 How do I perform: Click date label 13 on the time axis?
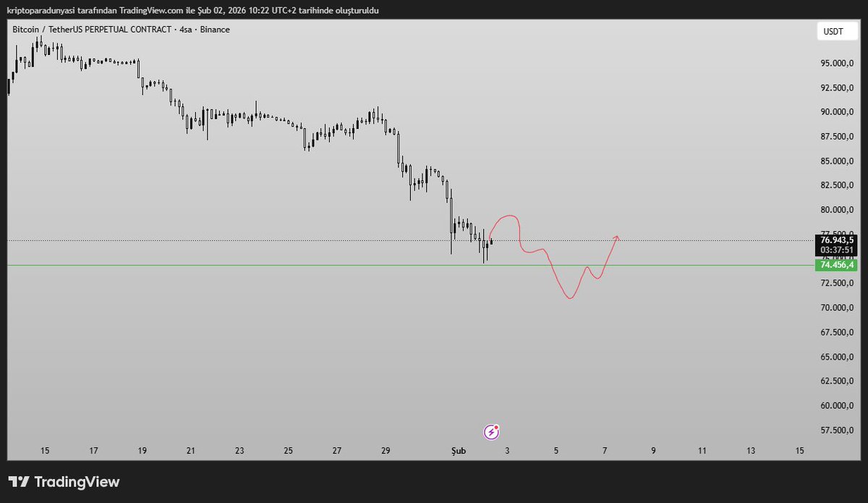click(x=751, y=451)
